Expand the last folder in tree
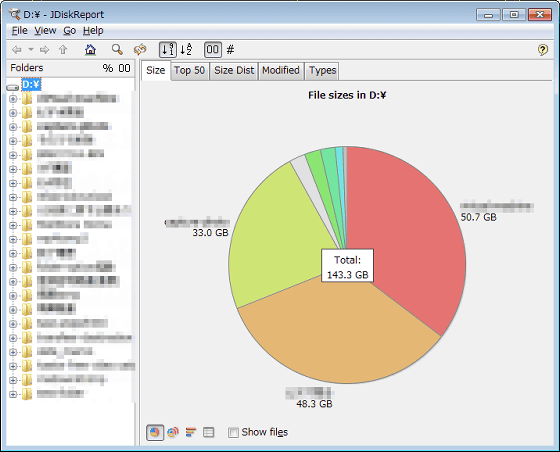 [13, 395]
